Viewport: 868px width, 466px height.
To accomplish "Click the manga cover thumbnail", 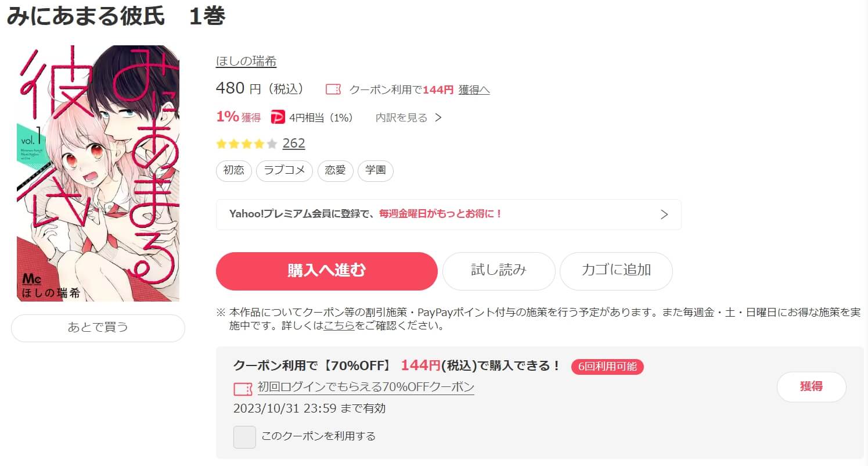I will tap(98, 173).
